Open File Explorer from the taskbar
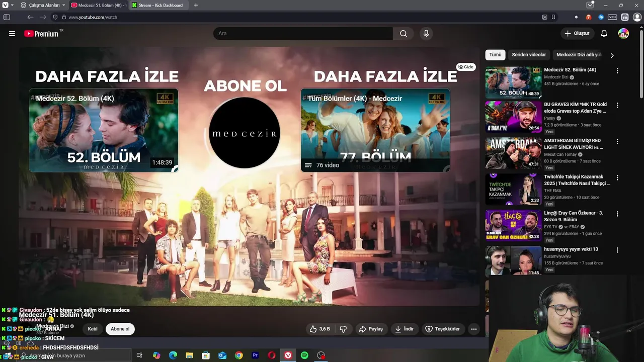Viewport: 644px width, 362px height. point(189,355)
